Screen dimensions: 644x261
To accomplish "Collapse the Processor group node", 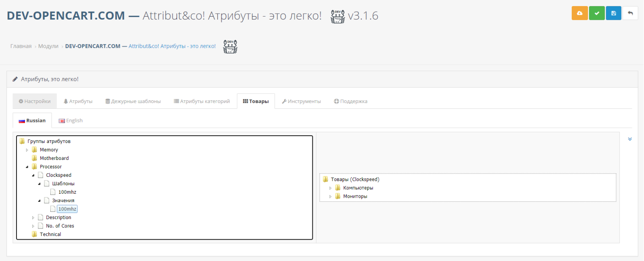I will click(x=27, y=167).
